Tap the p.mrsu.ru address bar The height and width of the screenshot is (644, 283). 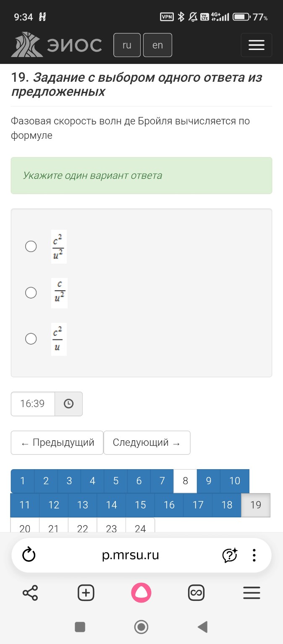(130, 555)
